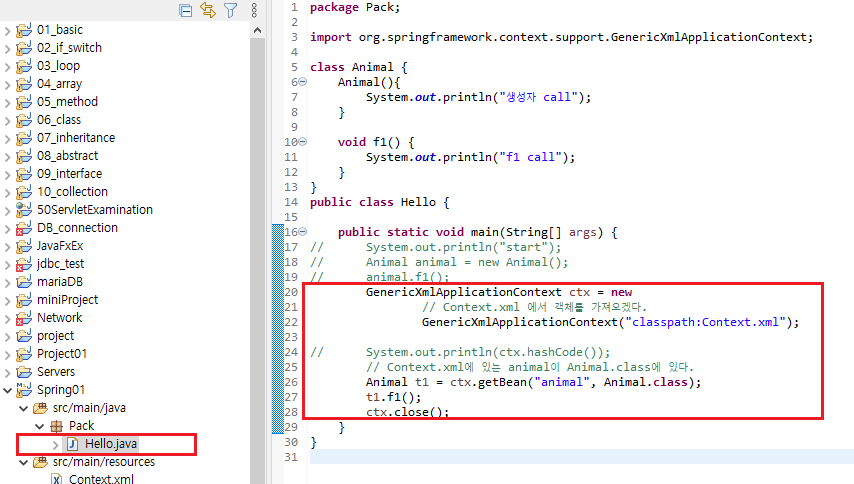Image resolution: width=854 pixels, height=484 pixels.
Task: Select the 02_if_switch project label
Action: (x=69, y=48)
